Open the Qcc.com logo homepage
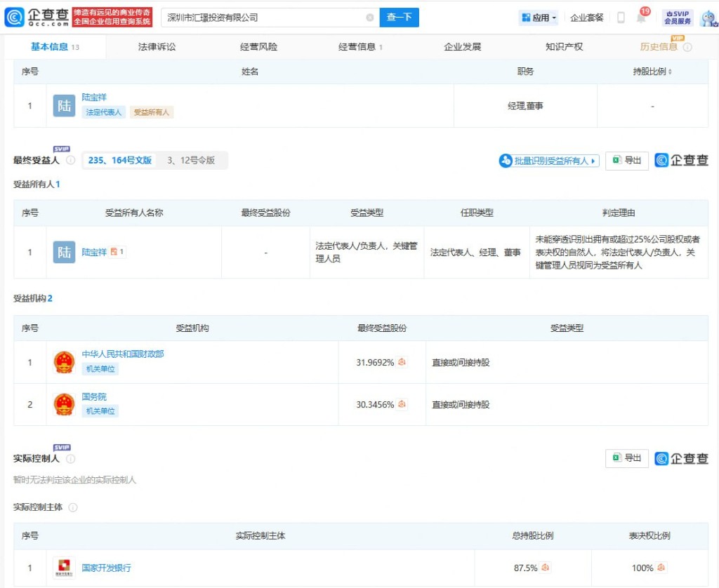719x588 pixels. tap(37, 17)
